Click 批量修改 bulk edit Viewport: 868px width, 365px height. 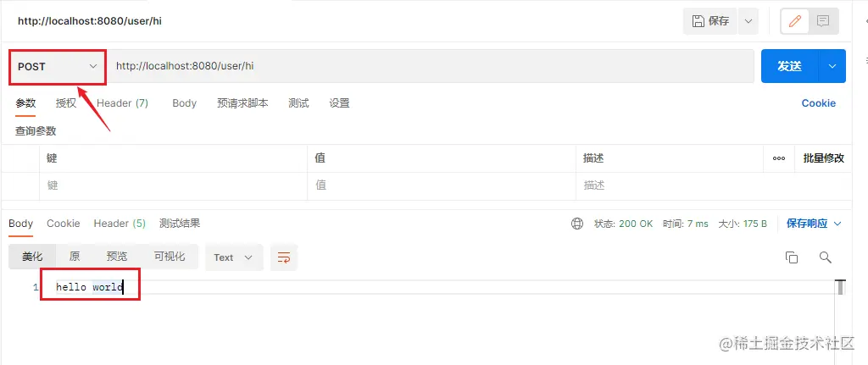point(823,158)
